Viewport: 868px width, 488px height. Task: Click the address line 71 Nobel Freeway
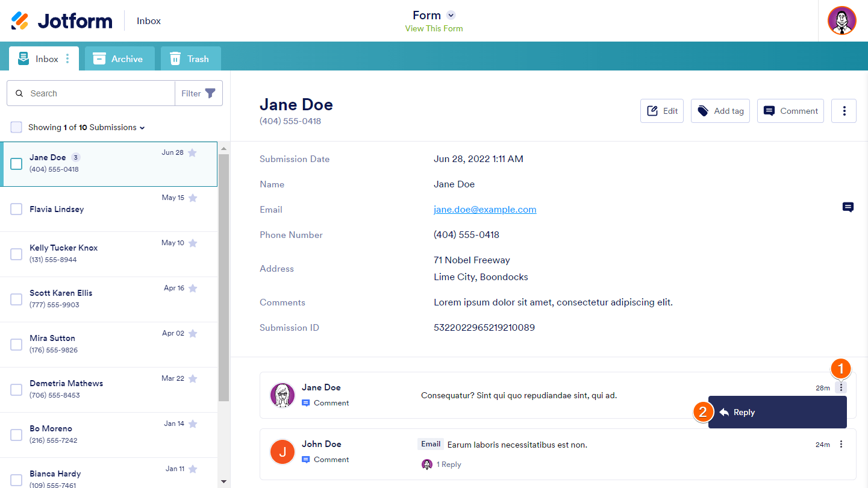pos(472,260)
